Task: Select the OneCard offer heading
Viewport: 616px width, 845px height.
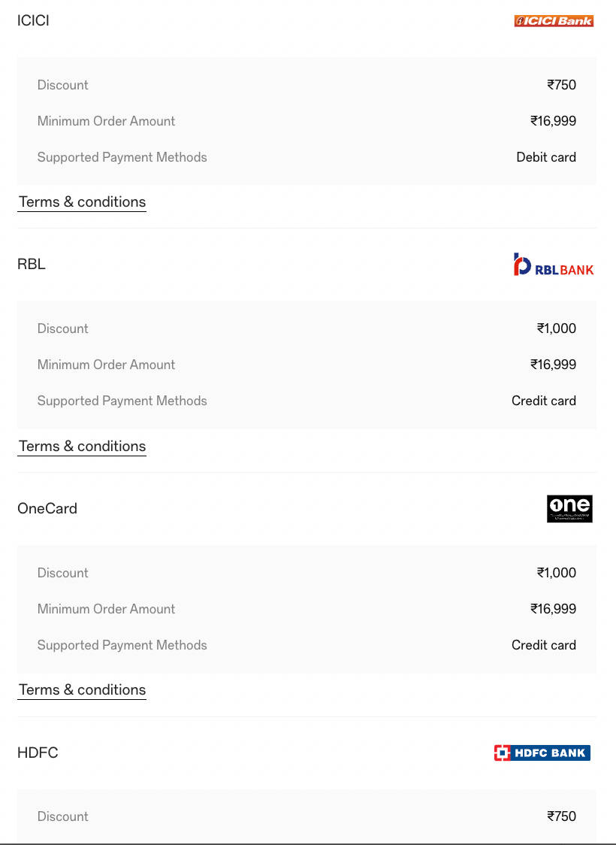Action: [x=47, y=509]
